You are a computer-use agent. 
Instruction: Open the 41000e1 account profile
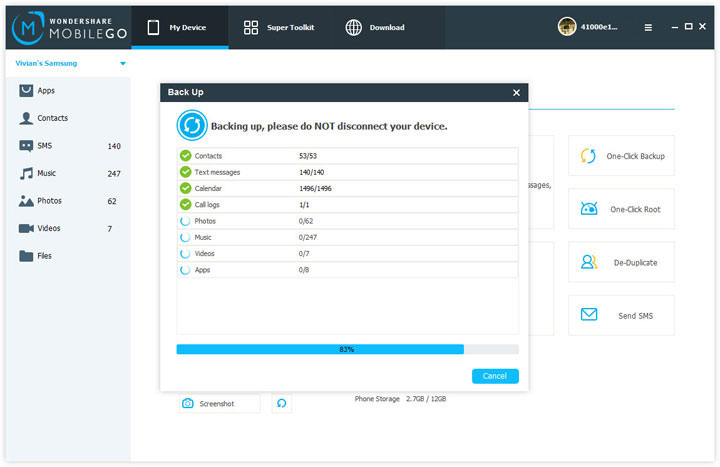[588, 27]
